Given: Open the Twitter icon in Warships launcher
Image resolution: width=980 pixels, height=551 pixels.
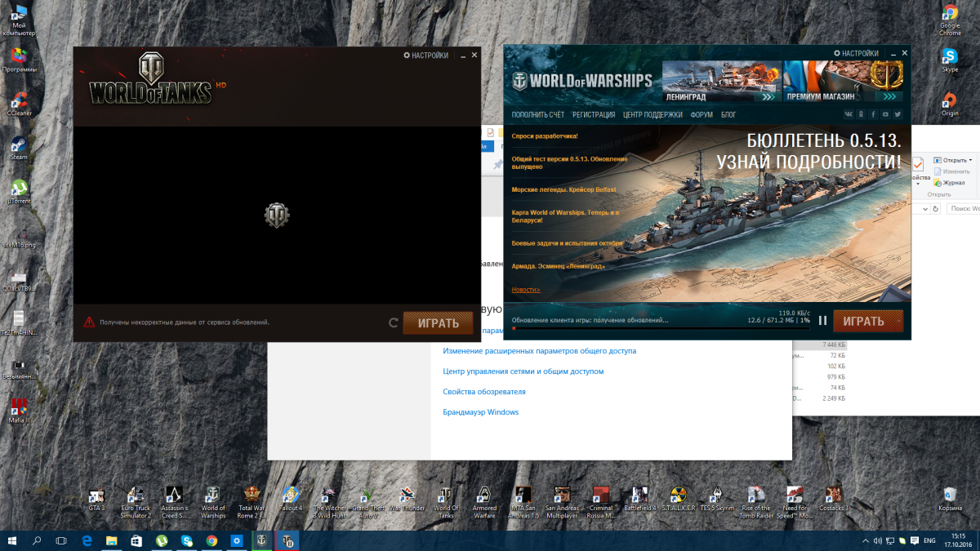Looking at the screenshot, I should point(898,115).
